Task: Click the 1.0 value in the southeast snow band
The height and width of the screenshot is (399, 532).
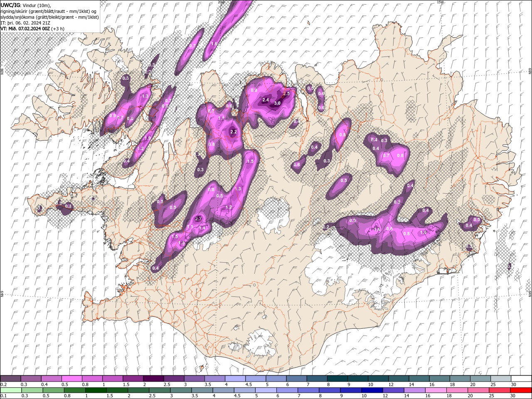Action: pos(423,233)
